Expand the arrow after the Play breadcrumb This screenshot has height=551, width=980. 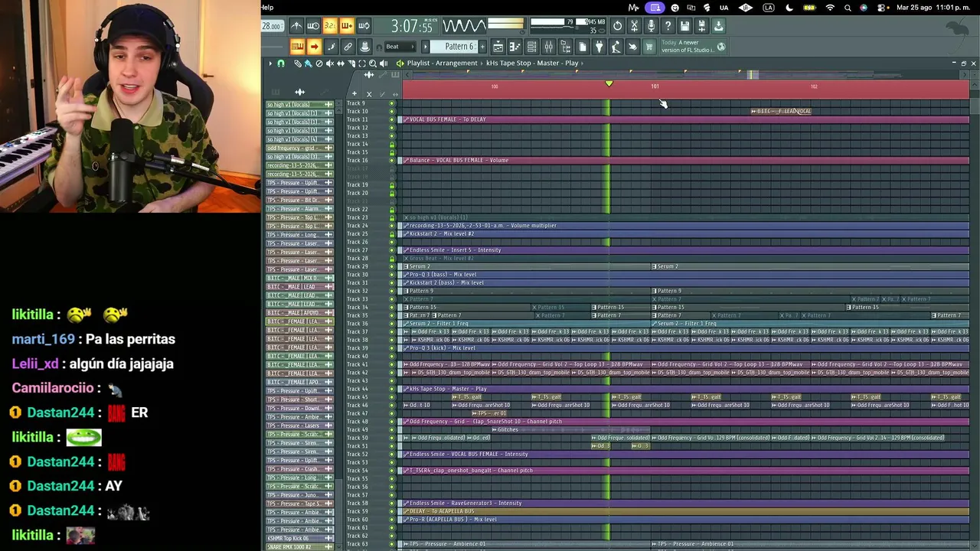(x=584, y=63)
